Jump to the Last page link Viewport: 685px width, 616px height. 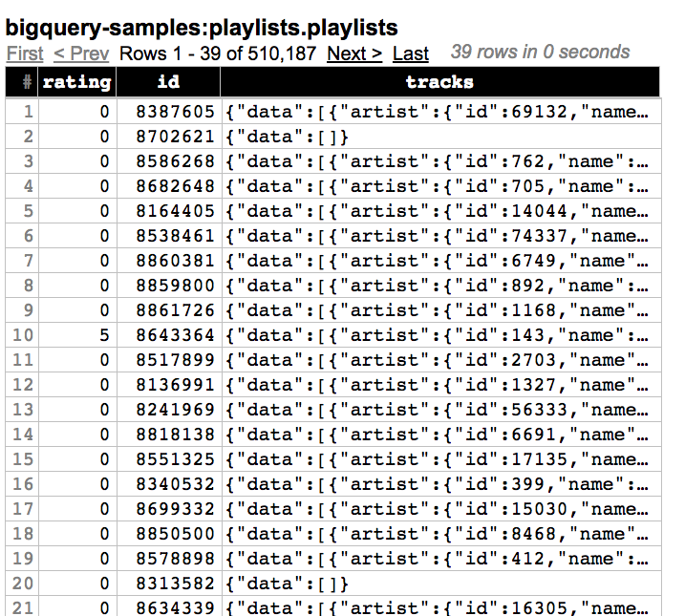point(411,53)
